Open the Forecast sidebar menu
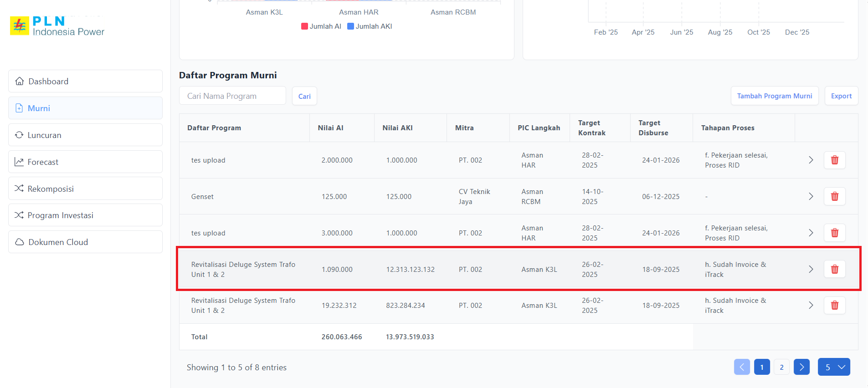Screen dimensions: 868x388 [85, 162]
